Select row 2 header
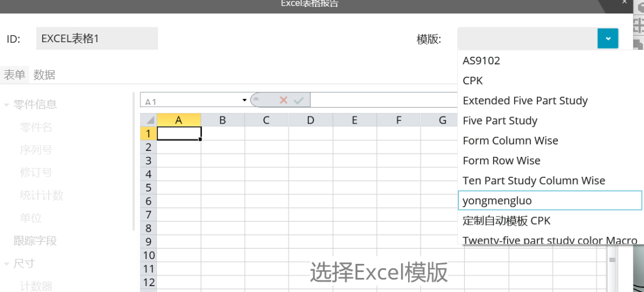Viewport: 644px width, 292px height. [x=149, y=147]
